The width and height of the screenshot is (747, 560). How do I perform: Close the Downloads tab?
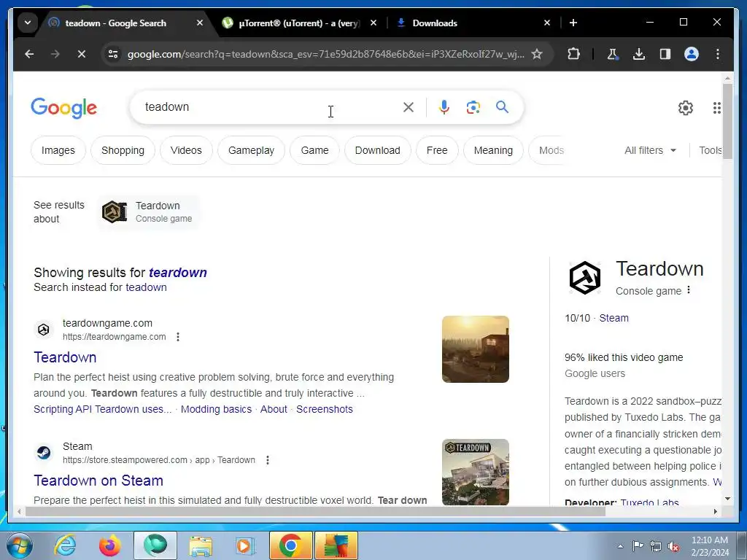[547, 23]
